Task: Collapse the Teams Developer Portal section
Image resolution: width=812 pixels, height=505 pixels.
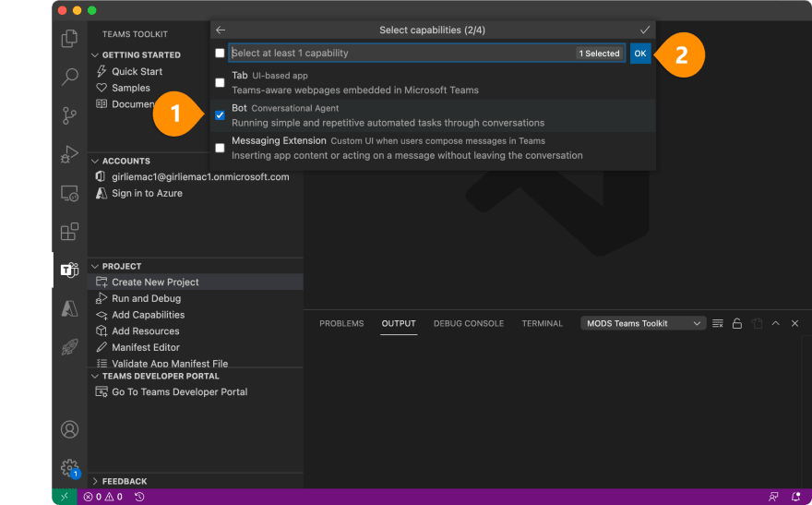Action: point(95,376)
